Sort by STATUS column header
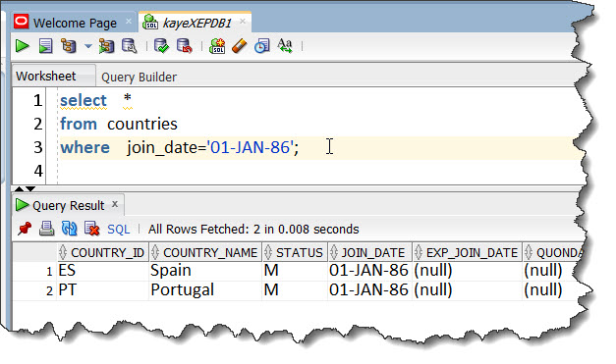616x364 pixels. pos(295,252)
